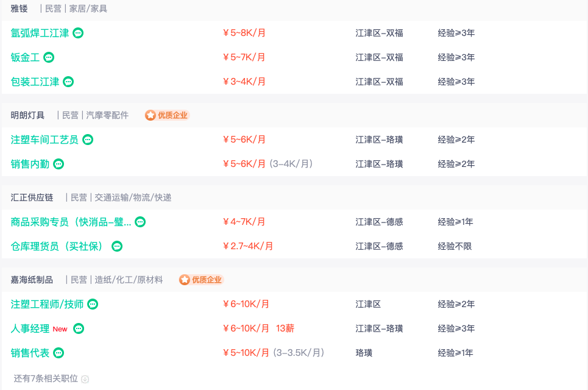The image size is (588, 390).
Task: Click chat icon beside 商品采购专员
Action: tap(140, 222)
